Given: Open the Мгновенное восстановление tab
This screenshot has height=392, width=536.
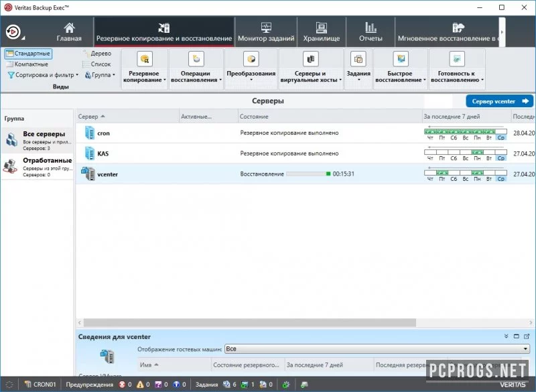Looking at the screenshot, I should [x=447, y=32].
